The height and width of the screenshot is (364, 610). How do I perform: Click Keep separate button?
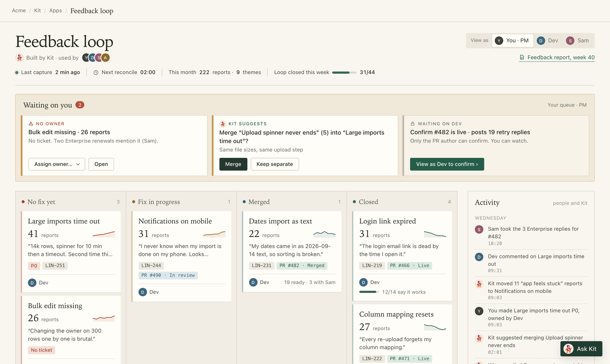click(275, 164)
